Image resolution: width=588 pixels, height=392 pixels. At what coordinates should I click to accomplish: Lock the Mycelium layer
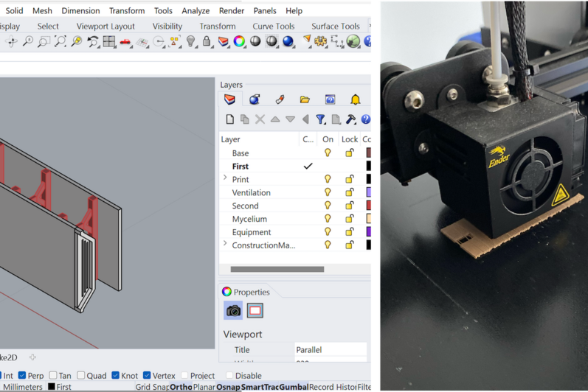(x=349, y=219)
